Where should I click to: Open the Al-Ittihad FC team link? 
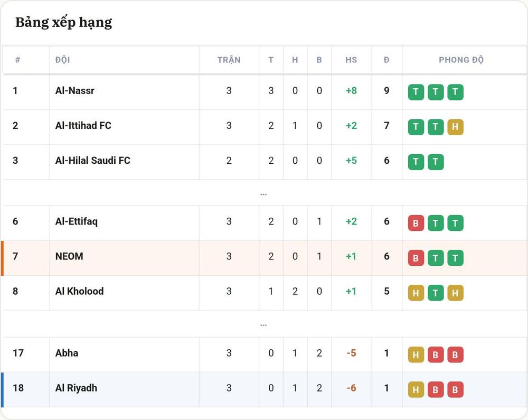83,126
